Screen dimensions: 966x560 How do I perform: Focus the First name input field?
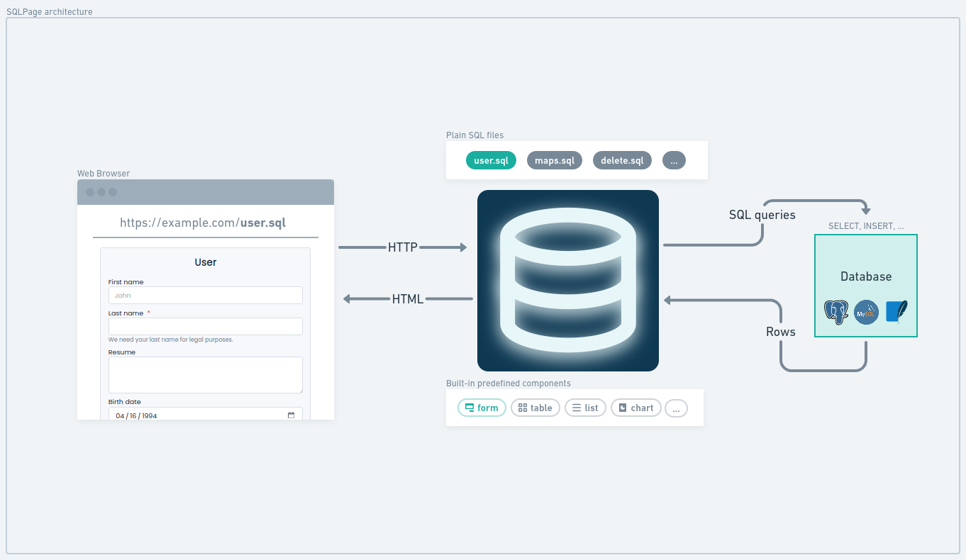(206, 295)
